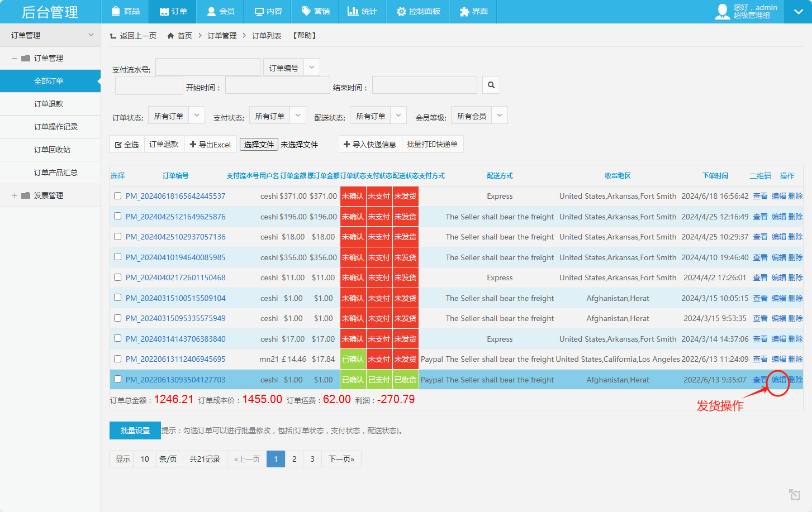Click the 订单退款 toolbar button

(x=164, y=145)
